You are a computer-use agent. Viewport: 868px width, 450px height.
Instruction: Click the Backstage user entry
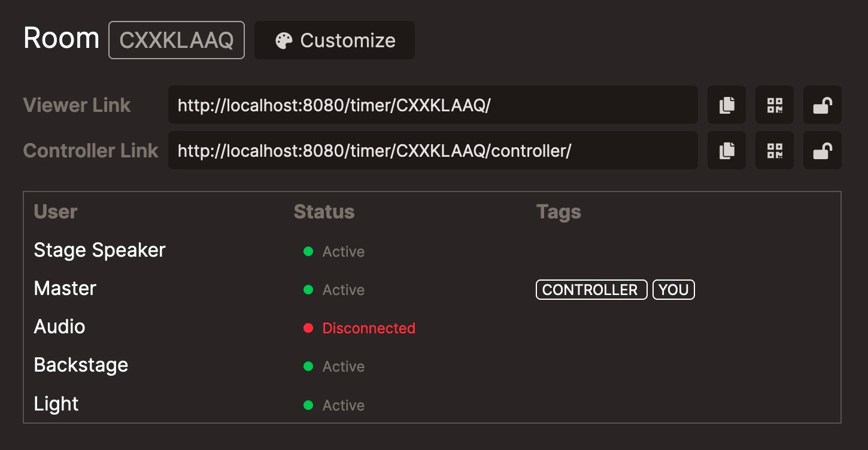click(81, 365)
